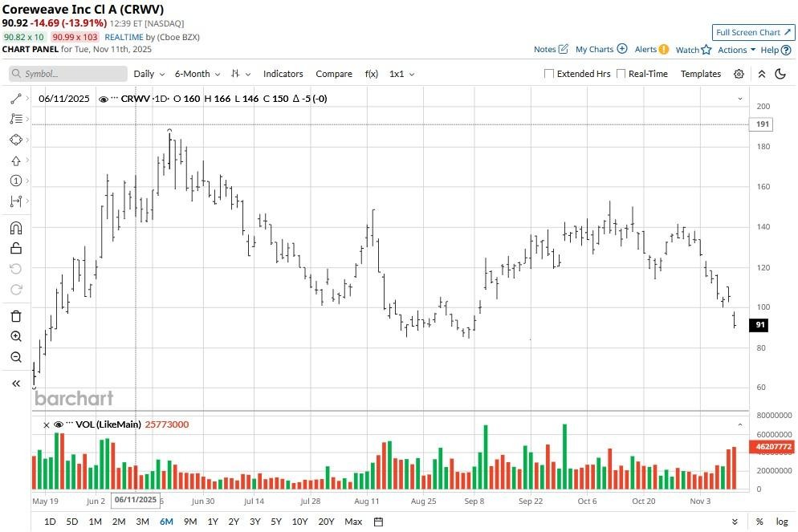Add to My Charts
The height and width of the screenshot is (532, 798).
601,49
